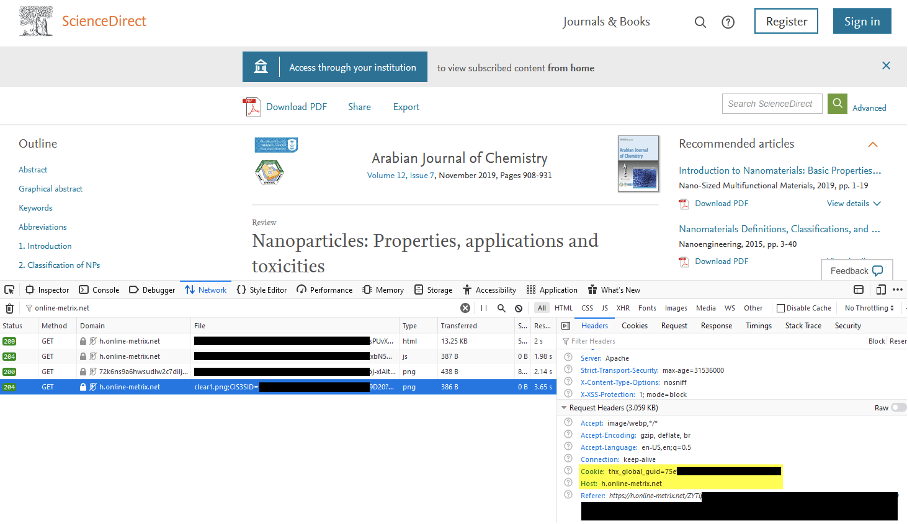The image size is (908, 524).
Task: Click the Search ScienceDirect input field
Action: click(772, 104)
